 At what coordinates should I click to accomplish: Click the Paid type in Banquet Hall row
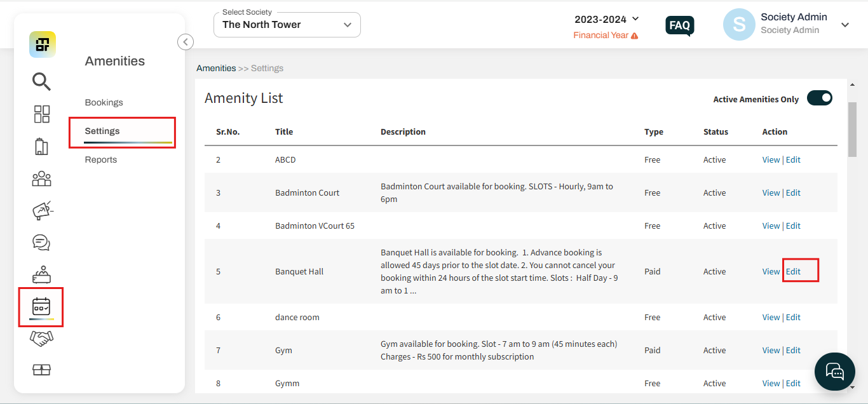pos(652,271)
